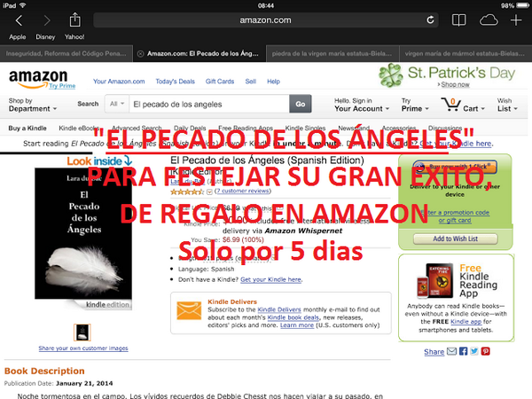Screen dimensions: 532x399
Task: Open the Sell link
Action: point(251,82)
